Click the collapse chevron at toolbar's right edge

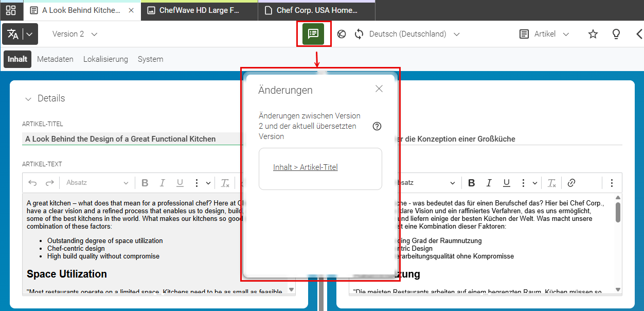(639, 34)
